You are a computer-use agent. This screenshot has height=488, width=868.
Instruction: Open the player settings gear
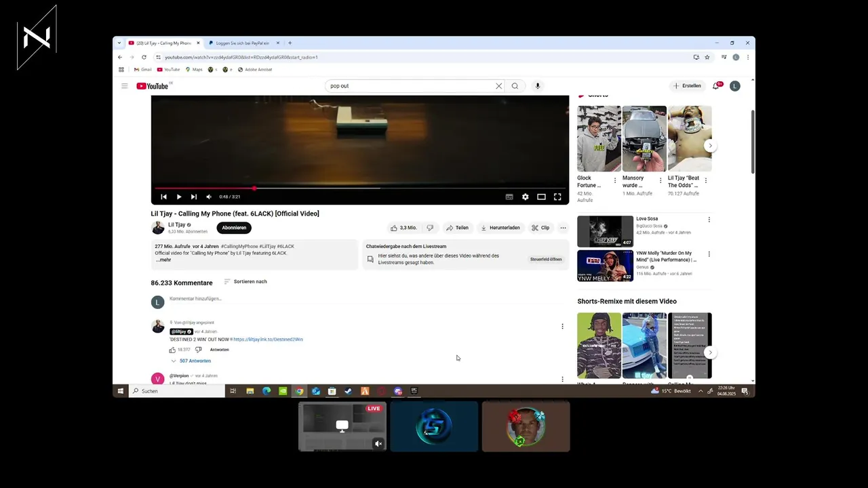tap(525, 197)
